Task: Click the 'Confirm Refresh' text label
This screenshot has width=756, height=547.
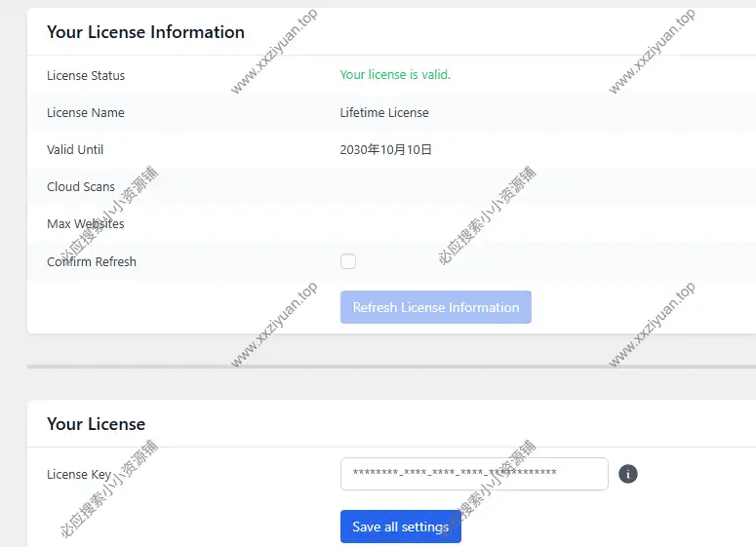Action: tap(92, 261)
